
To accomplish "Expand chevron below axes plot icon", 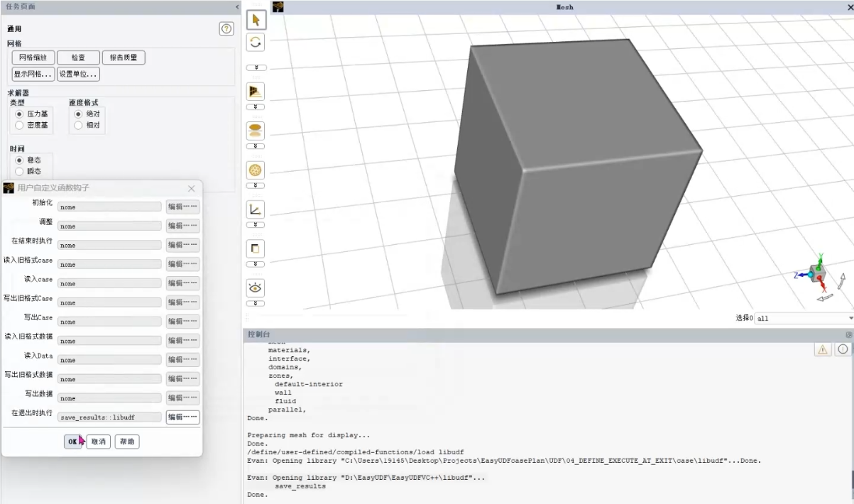I will point(256,225).
